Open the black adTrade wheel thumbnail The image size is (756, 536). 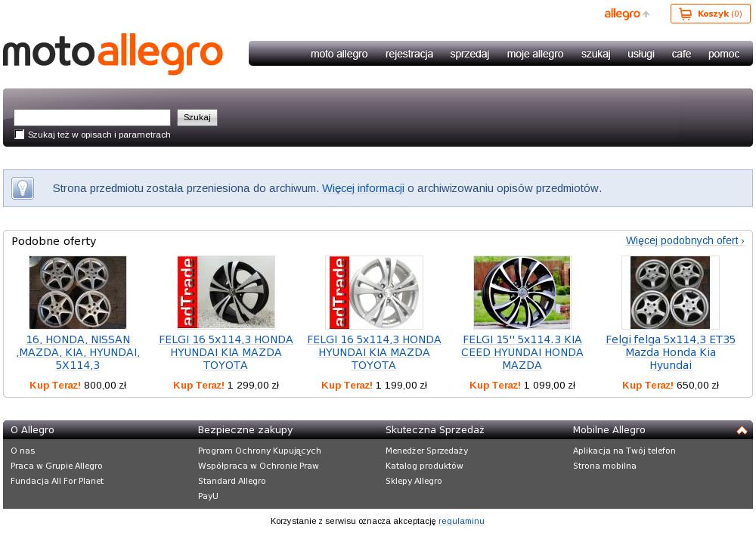coord(226,293)
